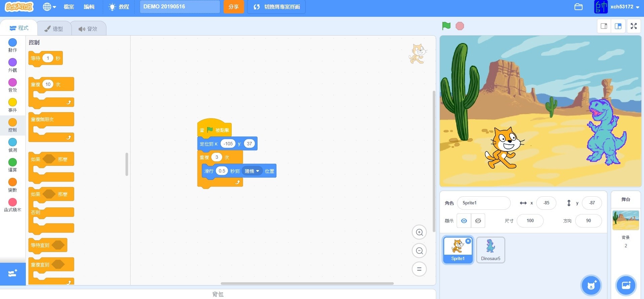Click the green flag to run project
This screenshot has height=299, width=644.
point(446,26)
